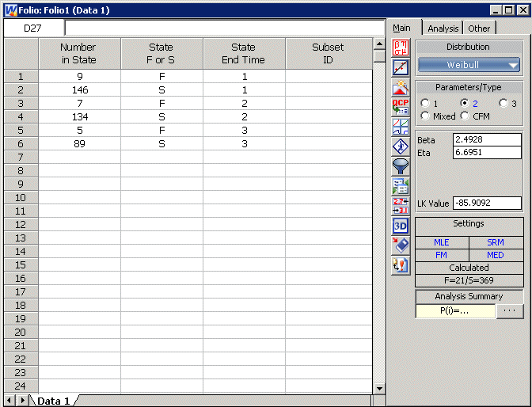Switch to the Analysis tab

[443, 29]
